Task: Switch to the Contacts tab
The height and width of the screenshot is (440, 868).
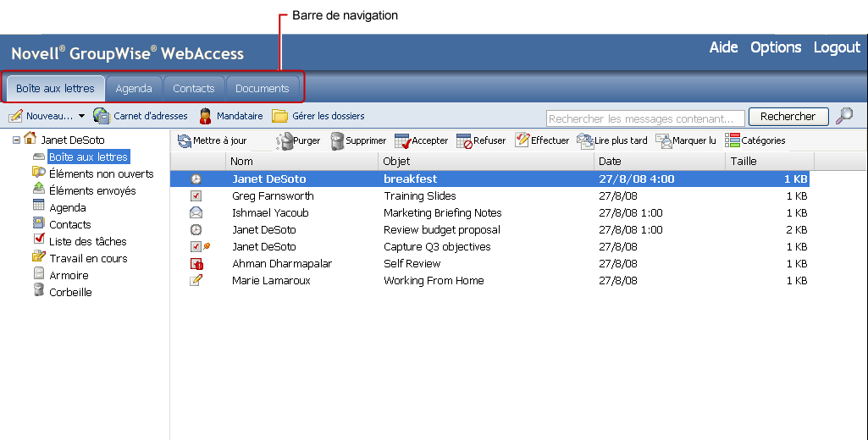Action: click(194, 89)
